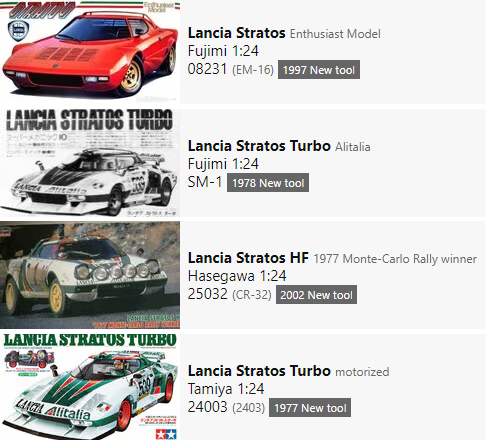Image resolution: width=485 pixels, height=440 pixels.
Task: Click the Tamiya star logo on box art
Action: coord(166,434)
